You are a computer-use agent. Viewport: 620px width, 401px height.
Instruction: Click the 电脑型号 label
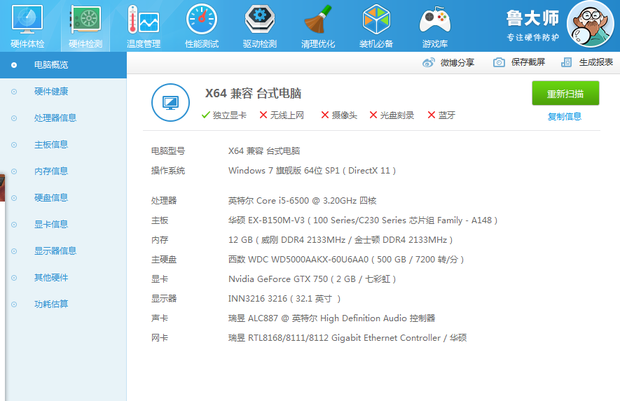tap(168, 151)
